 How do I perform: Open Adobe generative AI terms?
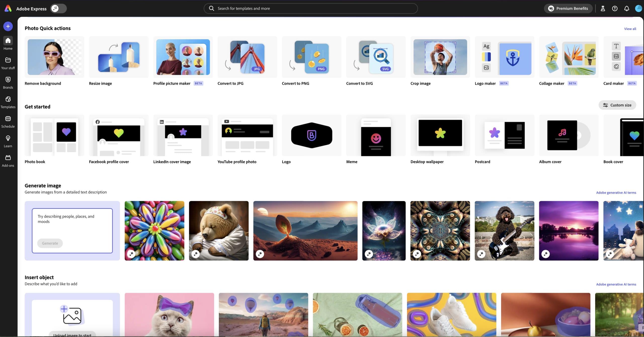click(616, 192)
